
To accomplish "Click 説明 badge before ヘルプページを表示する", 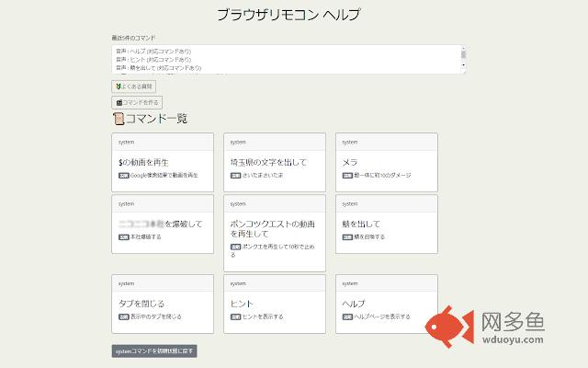I will [347, 316].
